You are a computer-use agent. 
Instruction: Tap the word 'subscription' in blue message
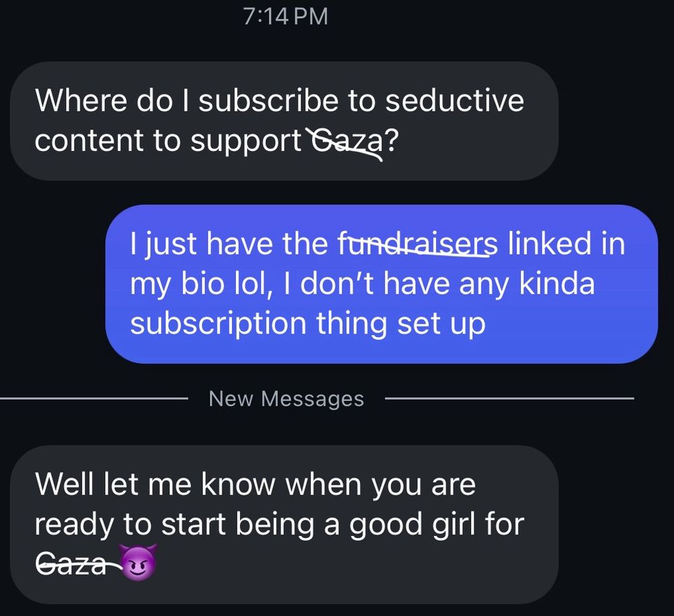218,325
